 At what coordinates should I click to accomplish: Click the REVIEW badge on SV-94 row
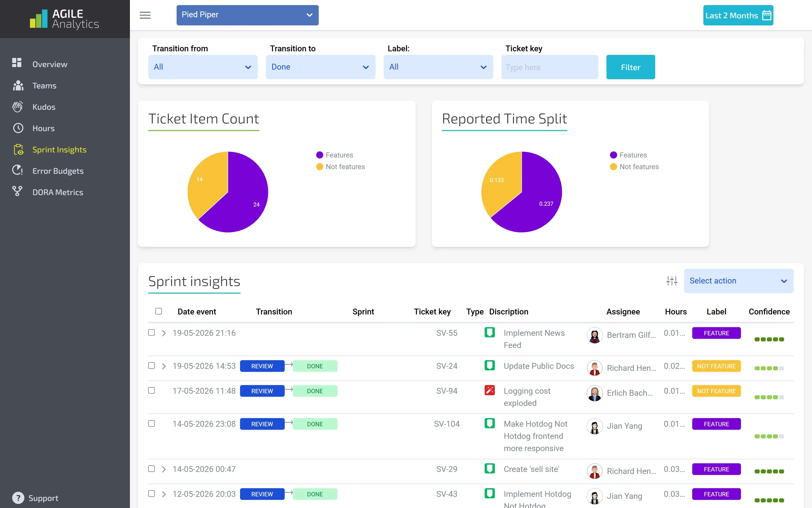[262, 391]
